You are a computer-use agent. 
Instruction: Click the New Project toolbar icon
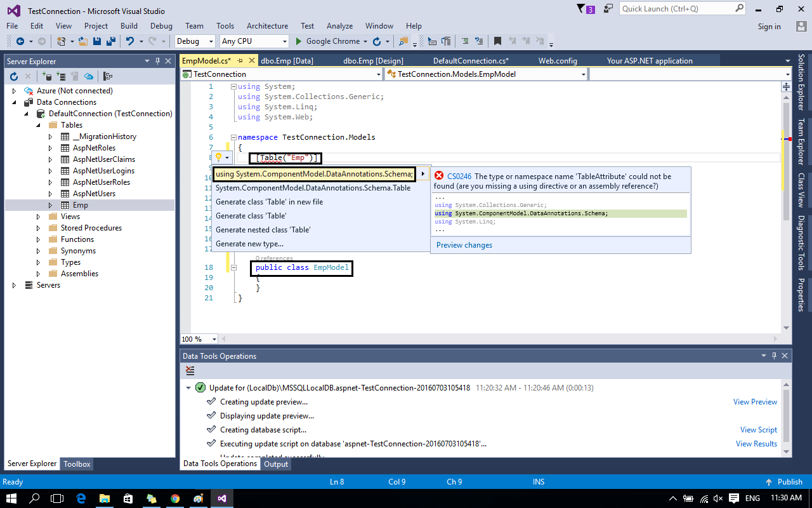(62, 41)
